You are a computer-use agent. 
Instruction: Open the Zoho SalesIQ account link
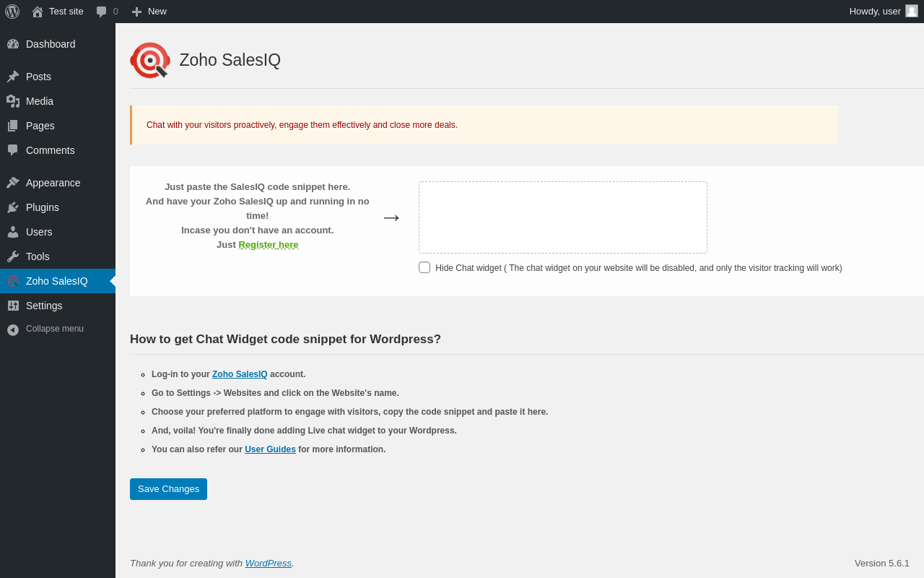pos(240,374)
